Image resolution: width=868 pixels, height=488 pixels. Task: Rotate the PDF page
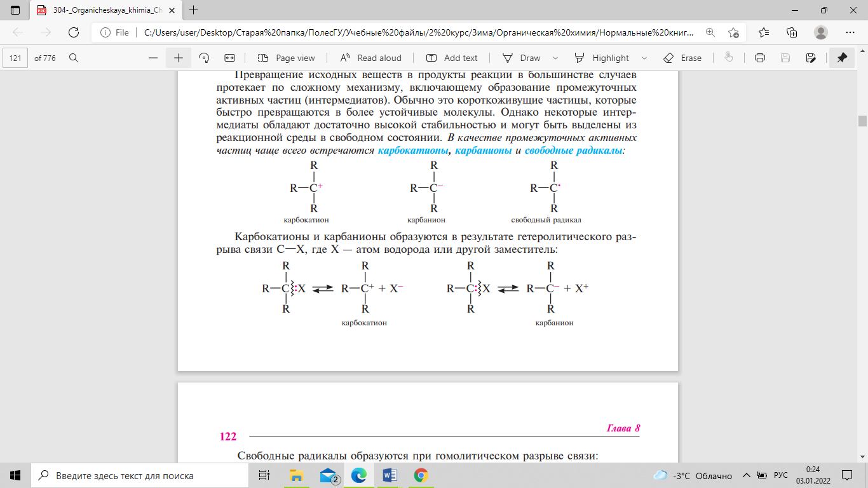(x=204, y=58)
